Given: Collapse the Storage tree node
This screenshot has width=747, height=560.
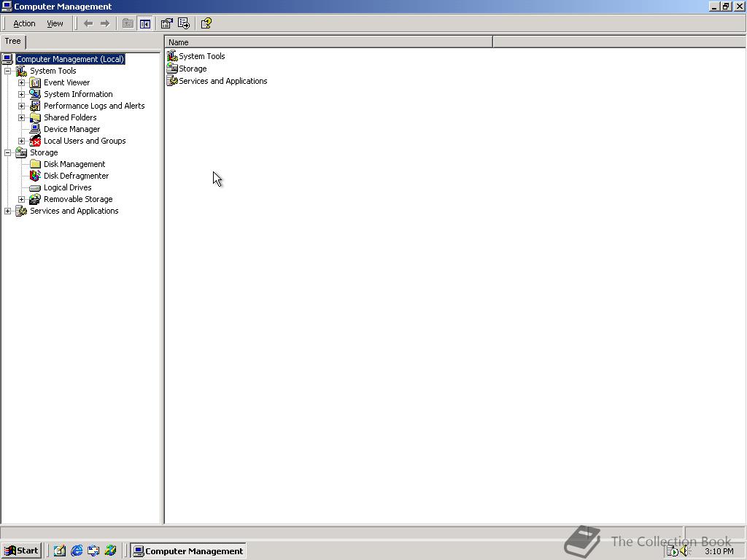Looking at the screenshot, I should click(x=7, y=152).
